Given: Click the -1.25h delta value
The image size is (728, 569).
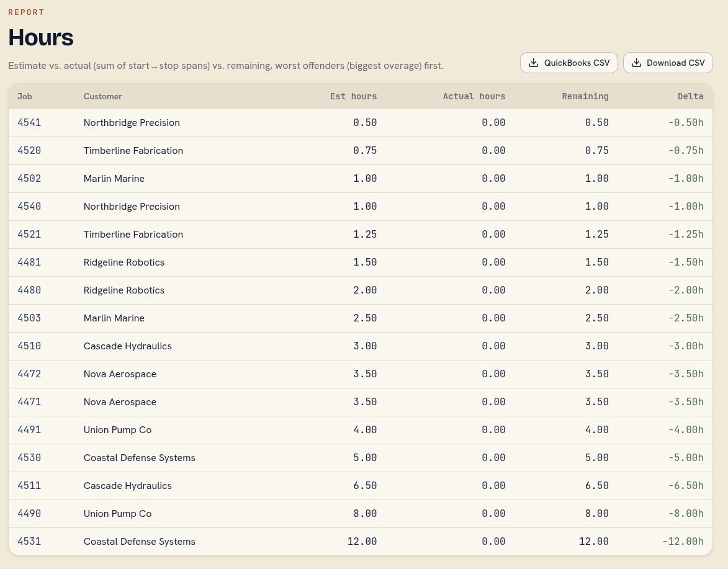Looking at the screenshot, I should click(686, 235).
